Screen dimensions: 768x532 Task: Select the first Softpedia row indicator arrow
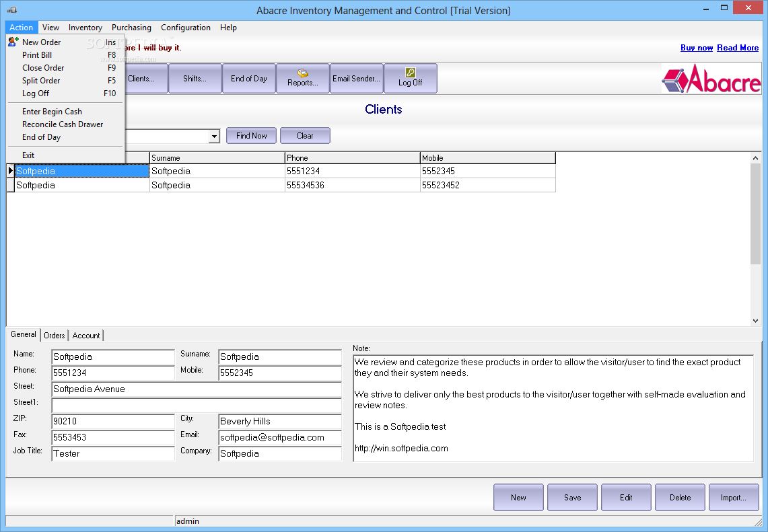coord(10,171)
